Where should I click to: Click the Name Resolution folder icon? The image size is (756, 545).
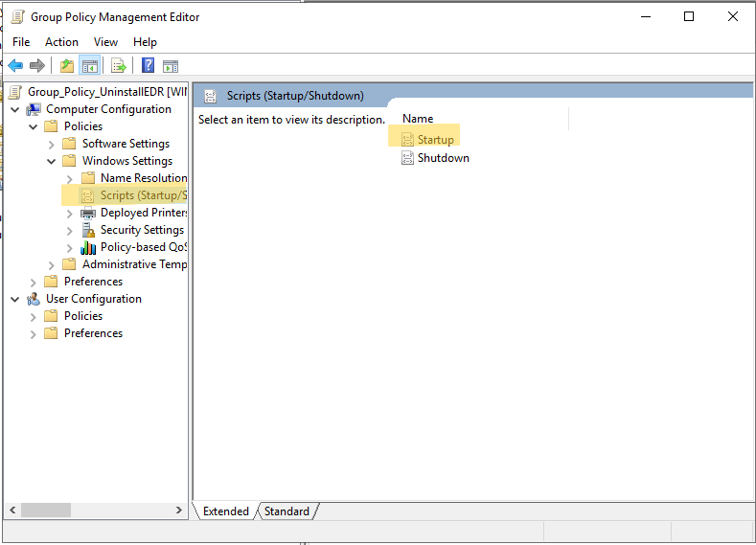click(88, 178)
